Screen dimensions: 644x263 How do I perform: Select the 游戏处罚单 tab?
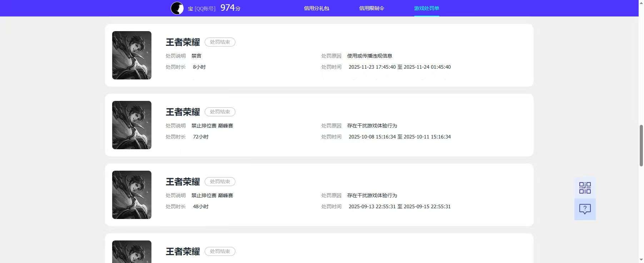tap(426, 8)
